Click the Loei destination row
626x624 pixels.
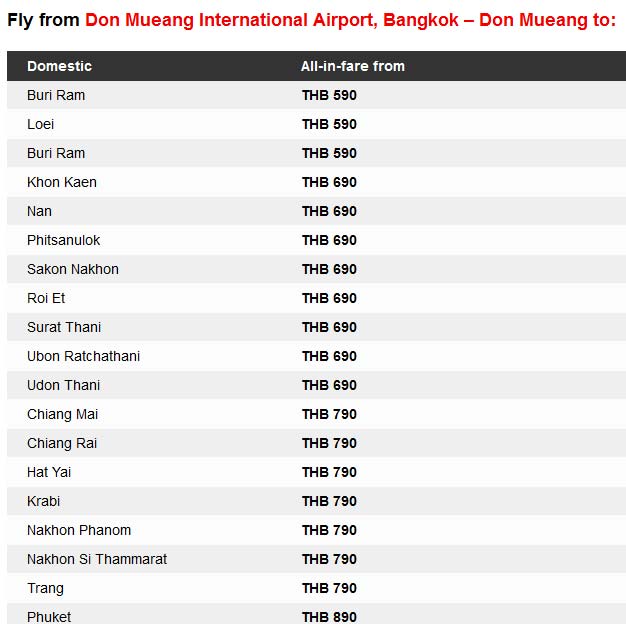tap(41, 124)
